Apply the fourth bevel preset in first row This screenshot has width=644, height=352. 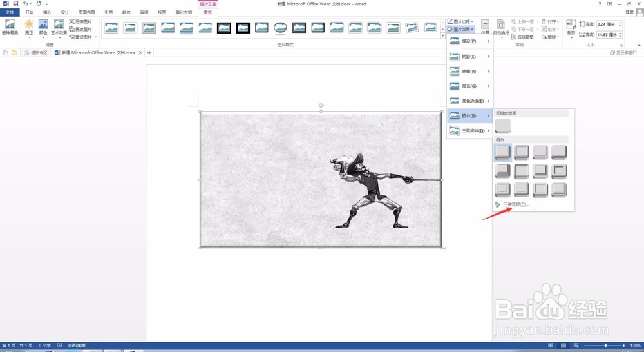[x=559, y=152]
